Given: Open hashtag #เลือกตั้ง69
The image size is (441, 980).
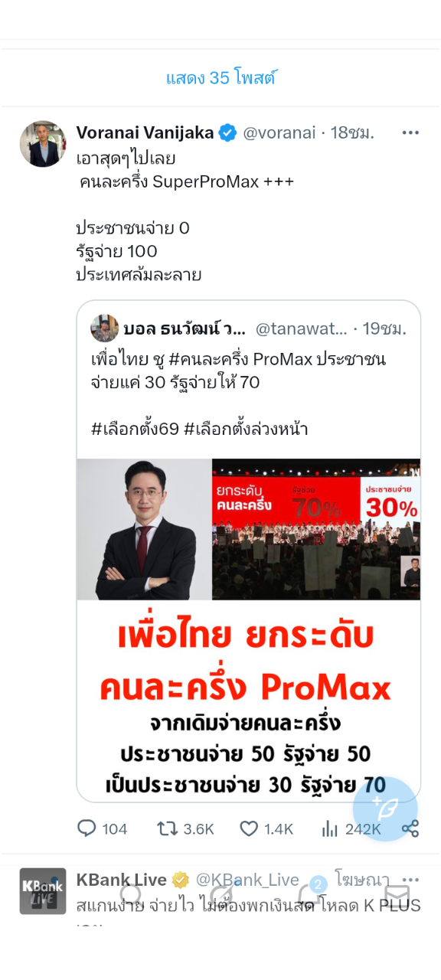Looking at the screenshot, I should (135, 429).
